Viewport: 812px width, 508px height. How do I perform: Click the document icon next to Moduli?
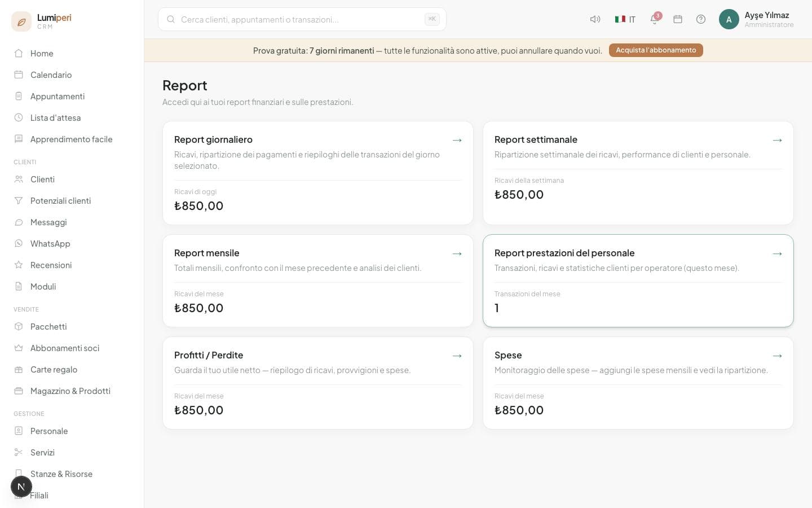19,286
